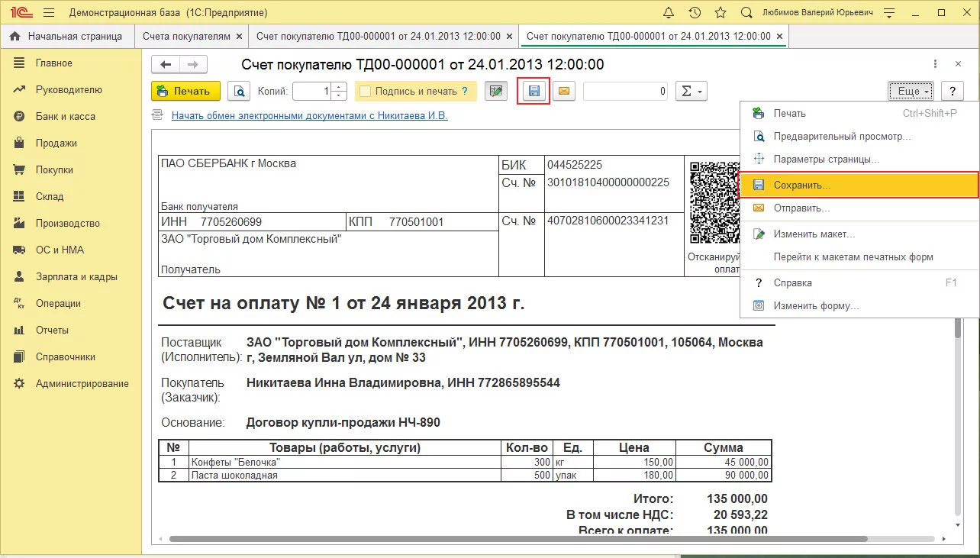Close the document form with the X icon
Viewport: 980px width, 558px height.
[959, 64]
